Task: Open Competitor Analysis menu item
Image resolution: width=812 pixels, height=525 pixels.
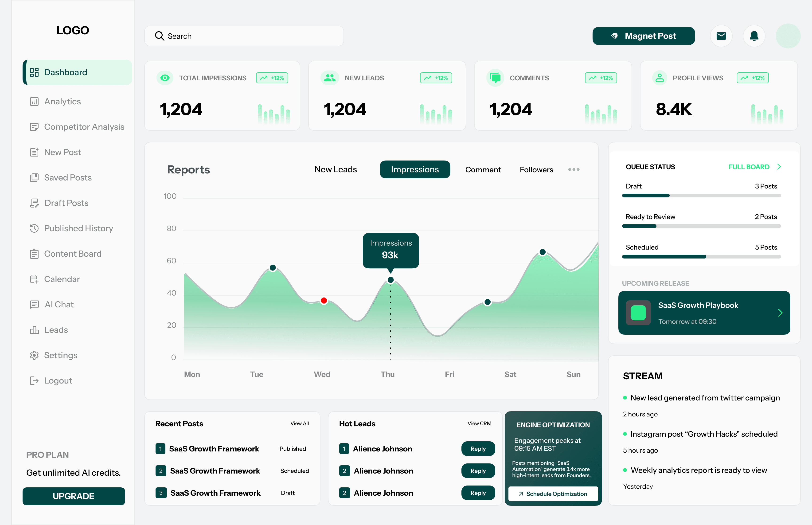Action: click(x=77, y=127)
